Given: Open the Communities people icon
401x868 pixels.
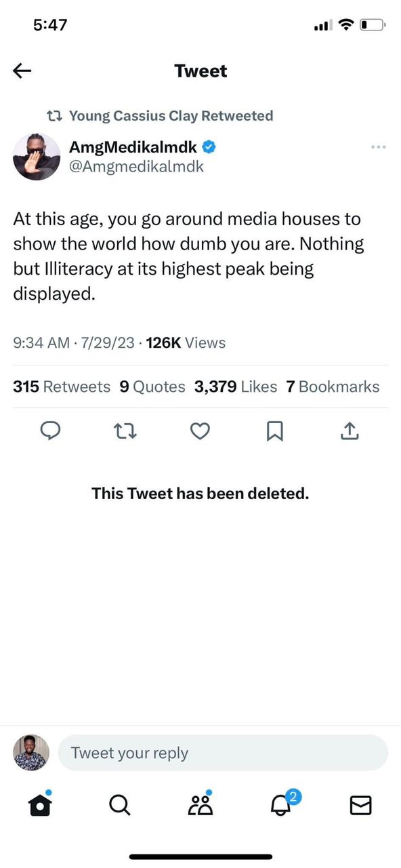Looking at the screenshot, I should (200, 804).
